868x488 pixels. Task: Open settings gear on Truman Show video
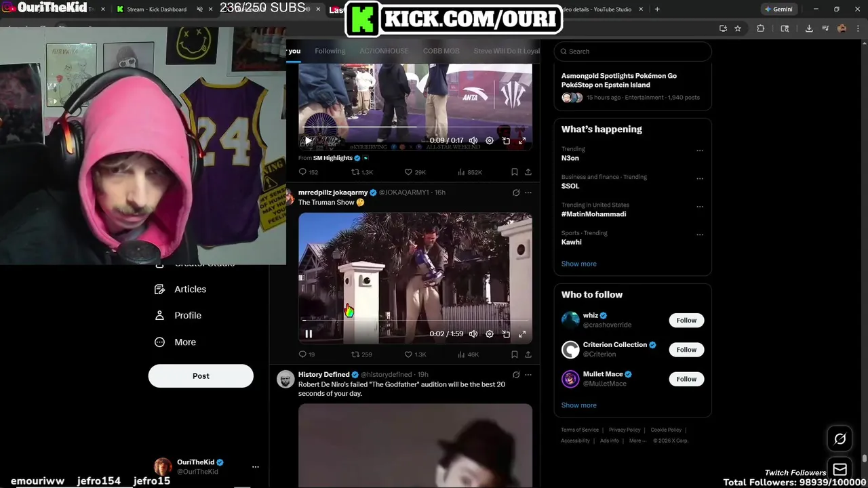490,333
